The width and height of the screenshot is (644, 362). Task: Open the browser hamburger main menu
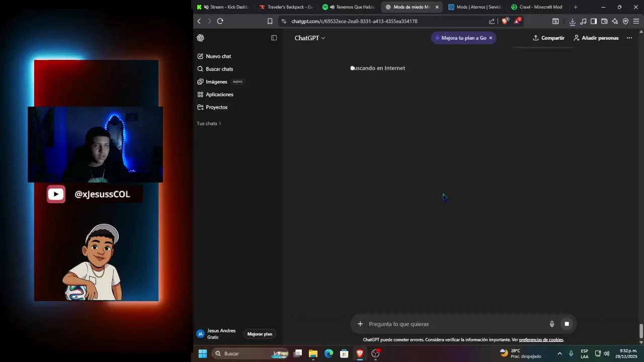click(636, 21)
